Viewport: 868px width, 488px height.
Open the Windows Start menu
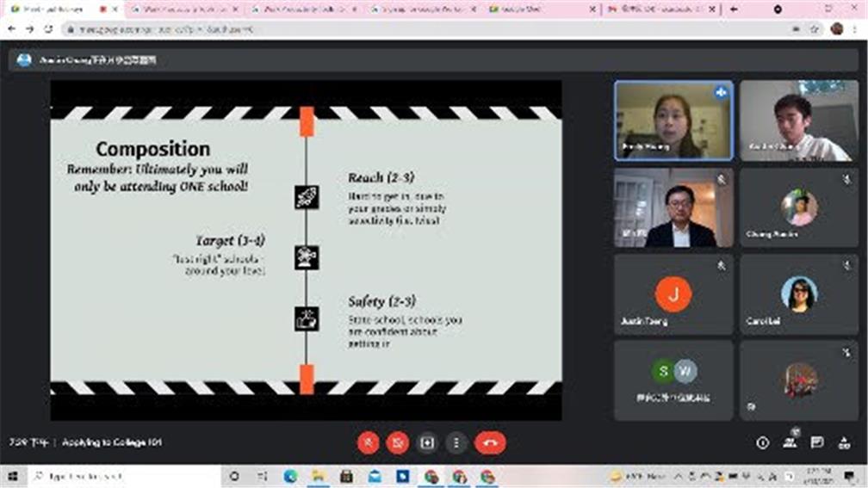[x=13, y=476]
